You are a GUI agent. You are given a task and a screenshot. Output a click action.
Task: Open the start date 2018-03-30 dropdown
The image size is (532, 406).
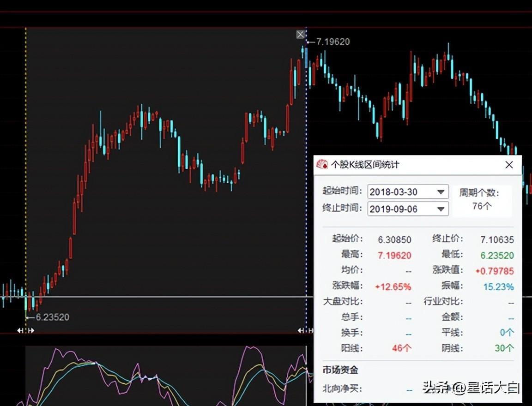[x=441, y=192]
